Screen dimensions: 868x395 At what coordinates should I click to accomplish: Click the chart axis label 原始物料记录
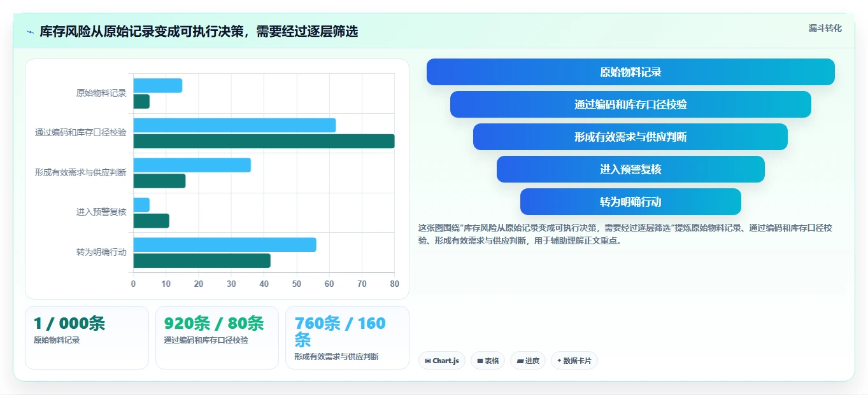coord(101,94)
